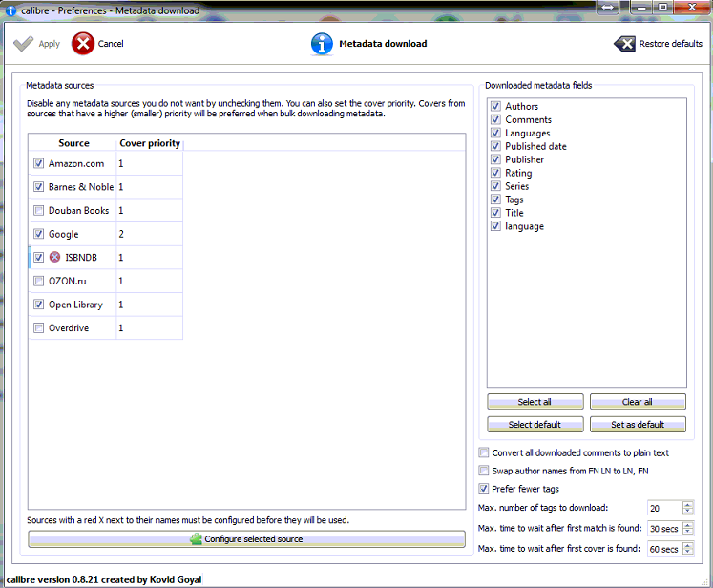This screenshot has height=588, width=713.
Task: Toggle lowercase language field checkbox
Action: tap(495, 226)
